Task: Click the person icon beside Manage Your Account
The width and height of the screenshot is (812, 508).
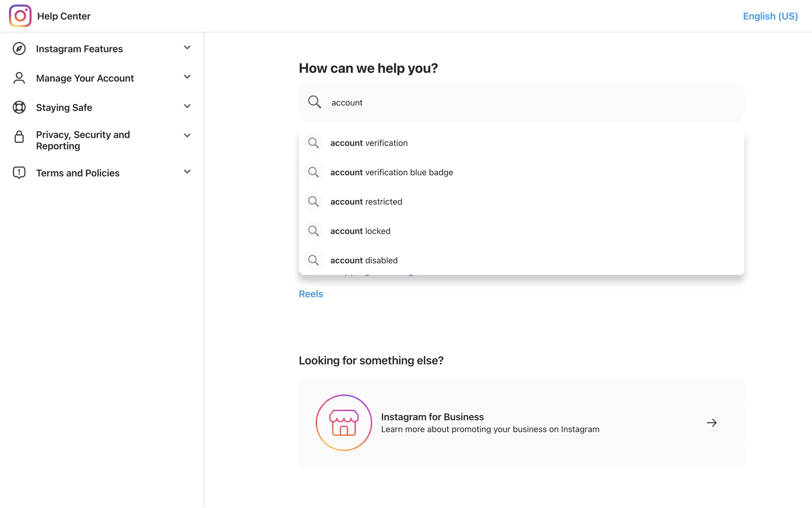Action: click(x=19, y=78)
